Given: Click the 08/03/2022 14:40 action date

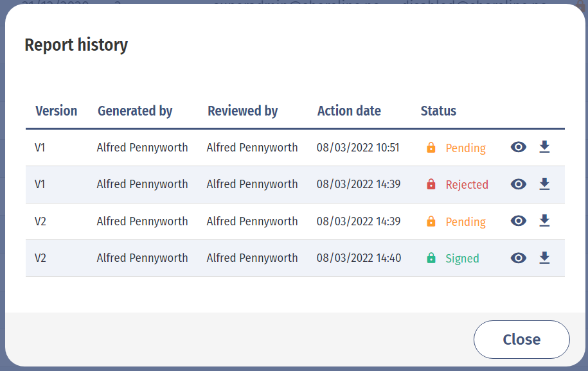Looking at the screenshot, I should pyautogui.click(x=359, y=258).
